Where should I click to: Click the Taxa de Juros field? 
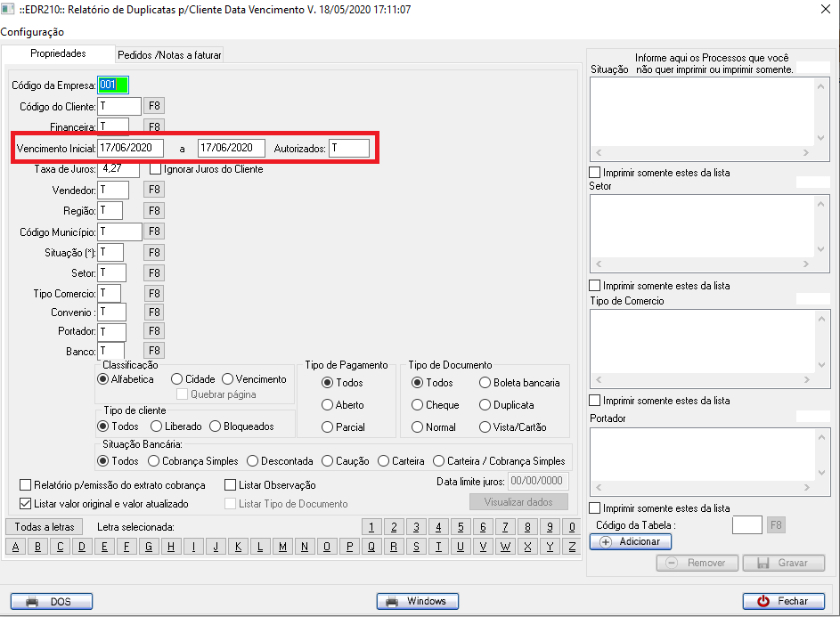click(118, 168)
